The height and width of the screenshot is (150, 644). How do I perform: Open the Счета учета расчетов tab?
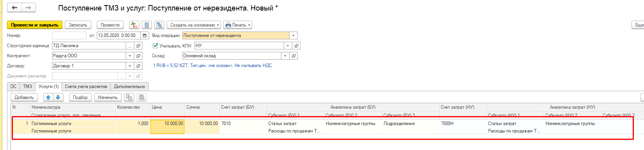click(x=86, y=86)
